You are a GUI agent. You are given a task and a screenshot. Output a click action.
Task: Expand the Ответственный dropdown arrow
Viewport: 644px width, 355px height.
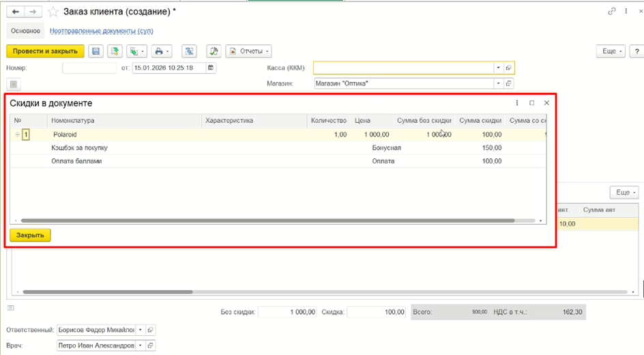click(140, 330)
